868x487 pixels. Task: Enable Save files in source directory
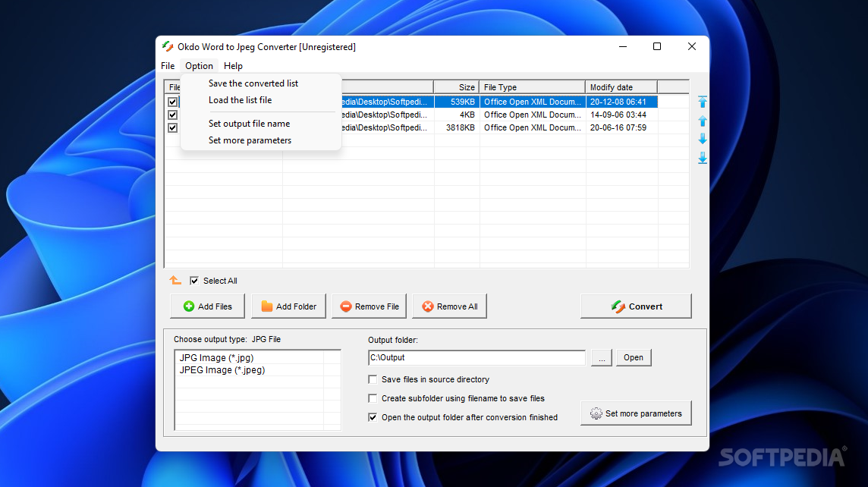[x=373, y=379]
